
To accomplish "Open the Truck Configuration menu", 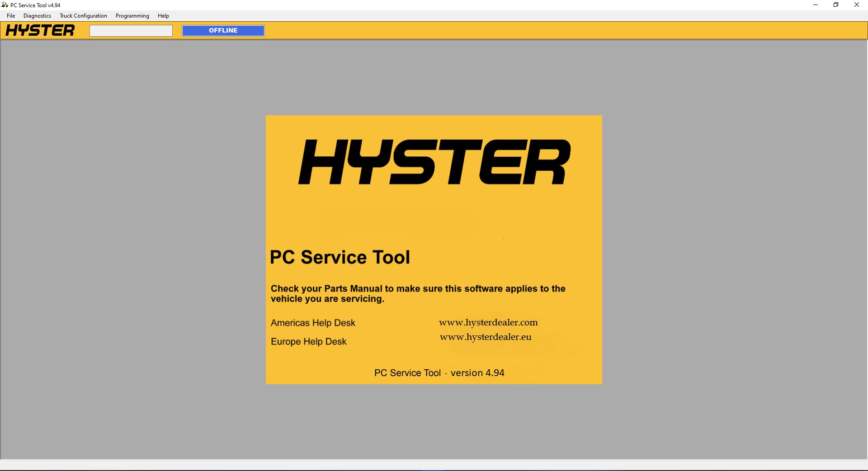I will (83, 15).
